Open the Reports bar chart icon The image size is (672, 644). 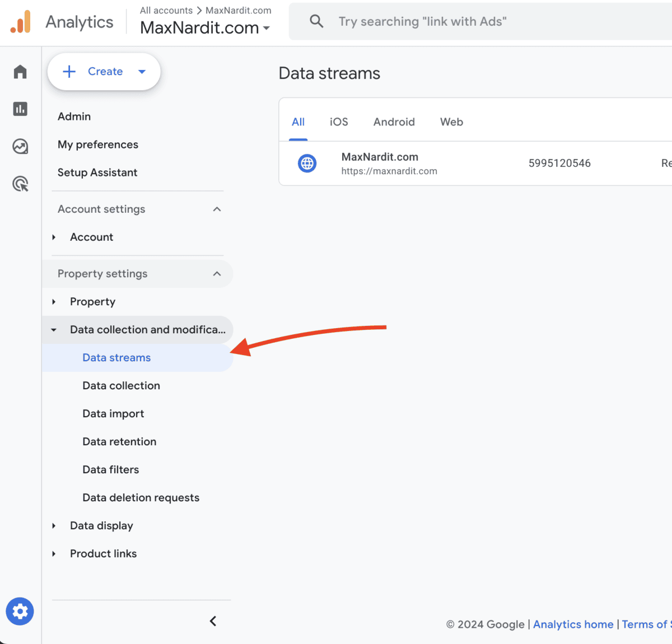pyautogui.click(x=20, y=109)
